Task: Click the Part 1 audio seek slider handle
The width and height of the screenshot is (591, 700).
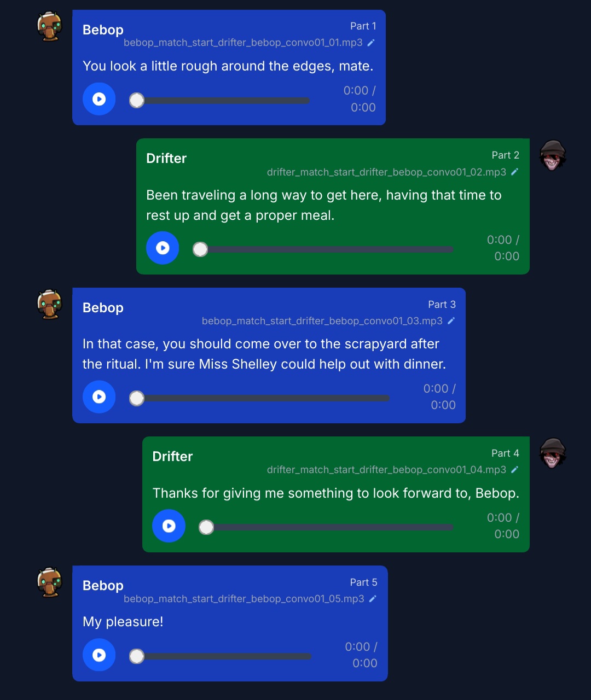Action: pos(137,101)
